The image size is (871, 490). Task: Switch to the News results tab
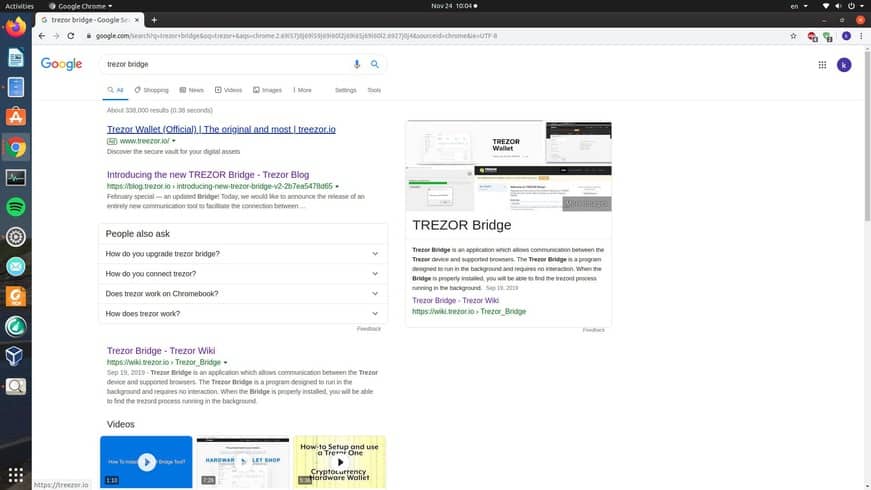[x=192, y=90]
